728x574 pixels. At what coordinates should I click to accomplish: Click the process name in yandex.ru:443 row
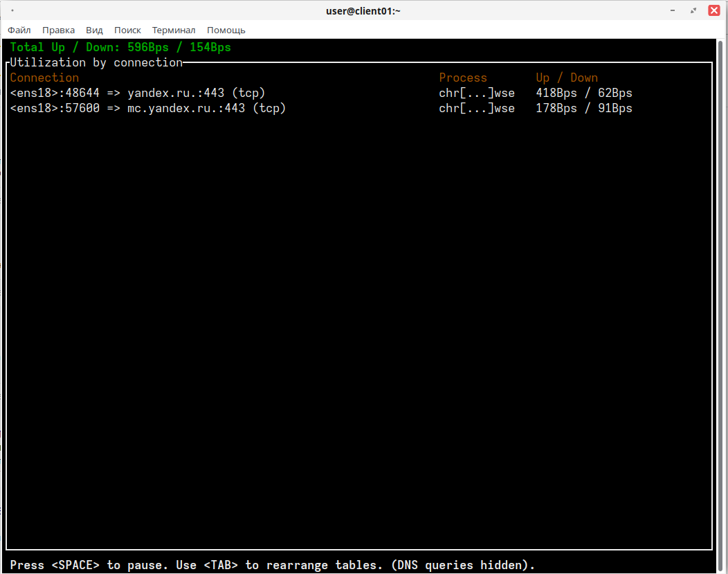(477, 93)
